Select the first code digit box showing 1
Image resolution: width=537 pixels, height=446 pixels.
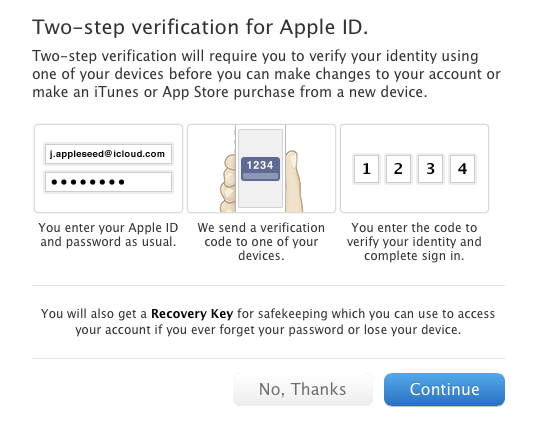point(366,169)
